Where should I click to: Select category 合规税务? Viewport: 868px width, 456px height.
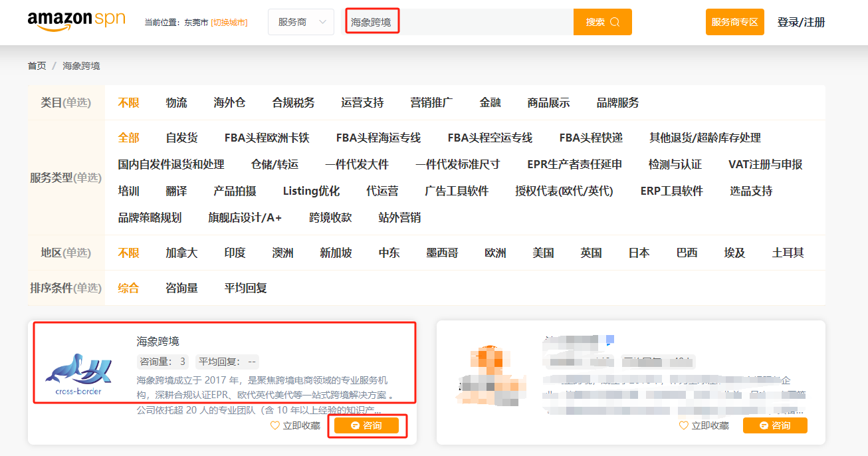point(294,102)
